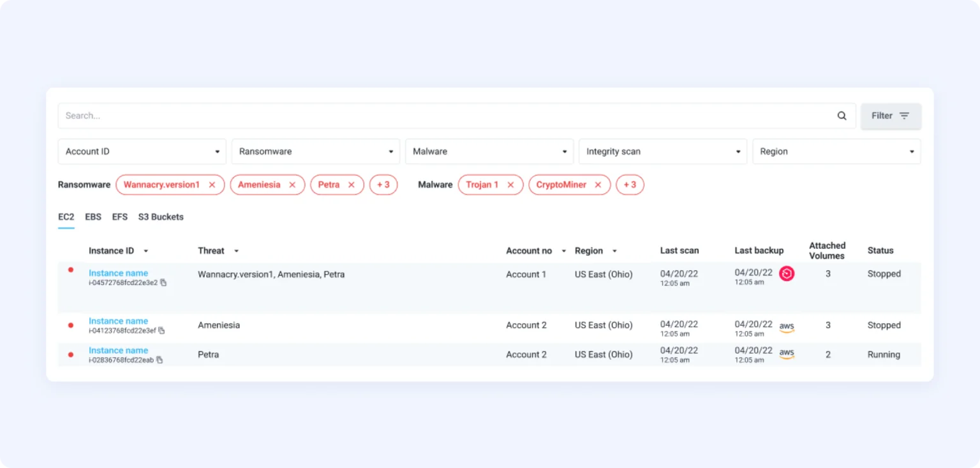Image resolution: width=980 pixels, height=468 pixels.
Task: Copy instance ID i-02836768fcd22eab
Action: [x=160, y=360]
